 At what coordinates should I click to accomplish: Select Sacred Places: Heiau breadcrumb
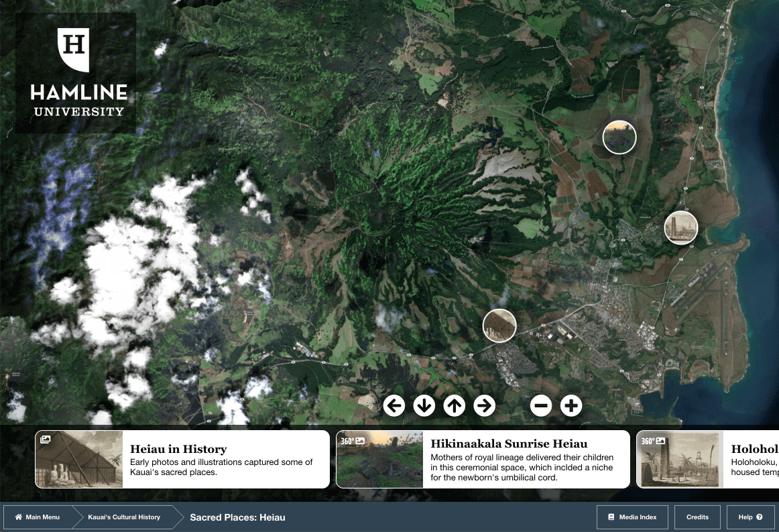pyautogui.click(x=237, y=517)
